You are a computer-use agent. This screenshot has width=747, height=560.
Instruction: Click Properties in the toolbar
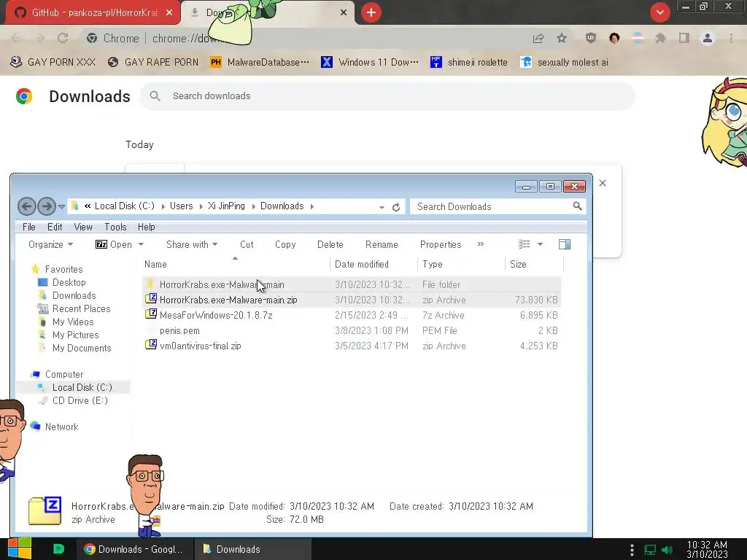(x=441, y=244)
